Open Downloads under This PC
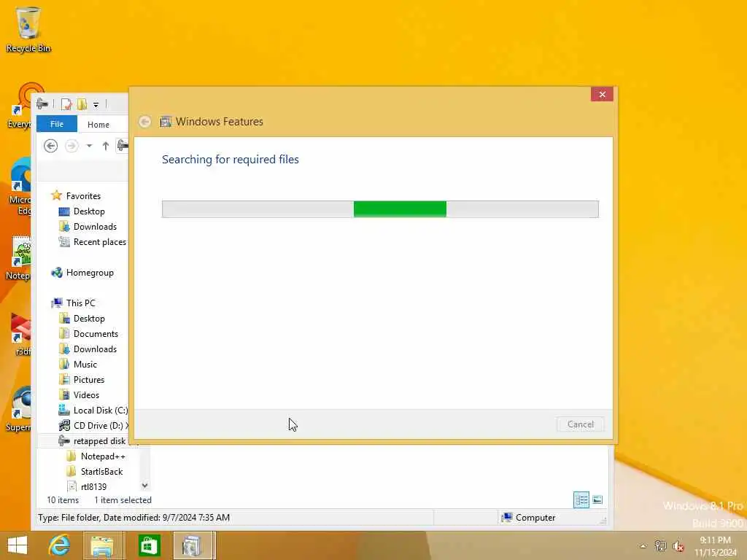747x560 pixels. click(x=95, y=349)
